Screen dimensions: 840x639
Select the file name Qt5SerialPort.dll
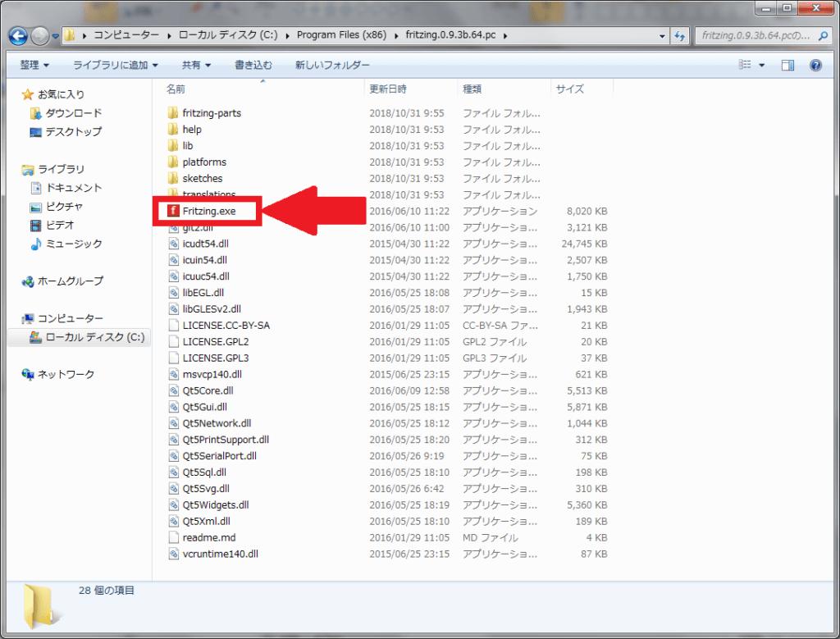point(220,456)
